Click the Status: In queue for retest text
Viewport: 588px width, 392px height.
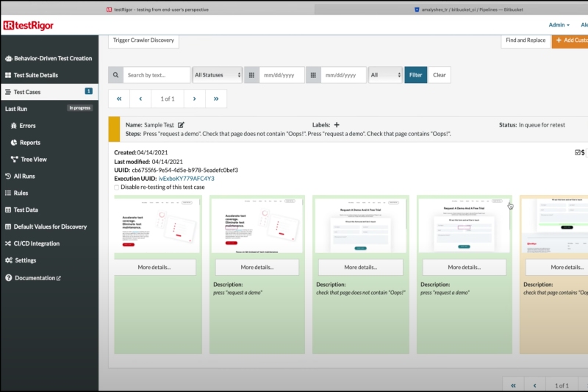[x=531, y=125]
